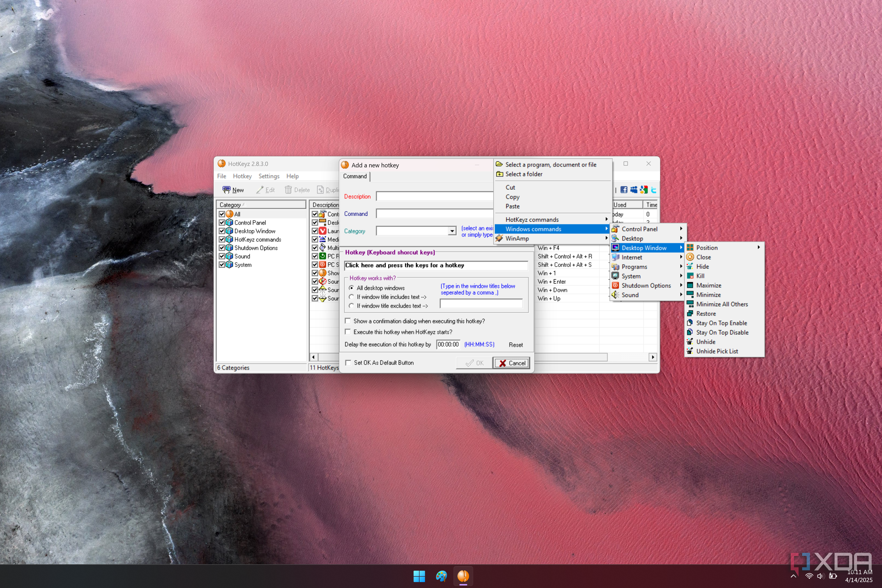The image size is (882, 588).
Task: Click the Maximize command icon in submenu
Action: 689,285
